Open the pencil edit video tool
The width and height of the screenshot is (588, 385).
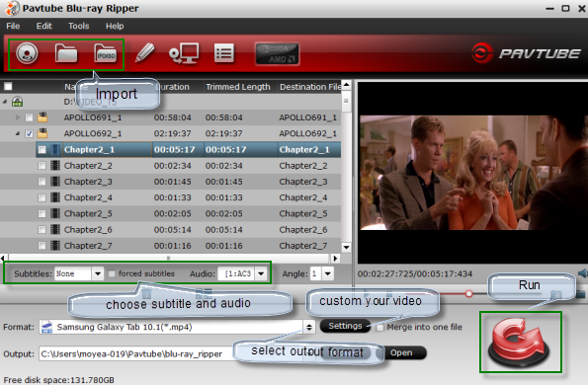point(144,52)
